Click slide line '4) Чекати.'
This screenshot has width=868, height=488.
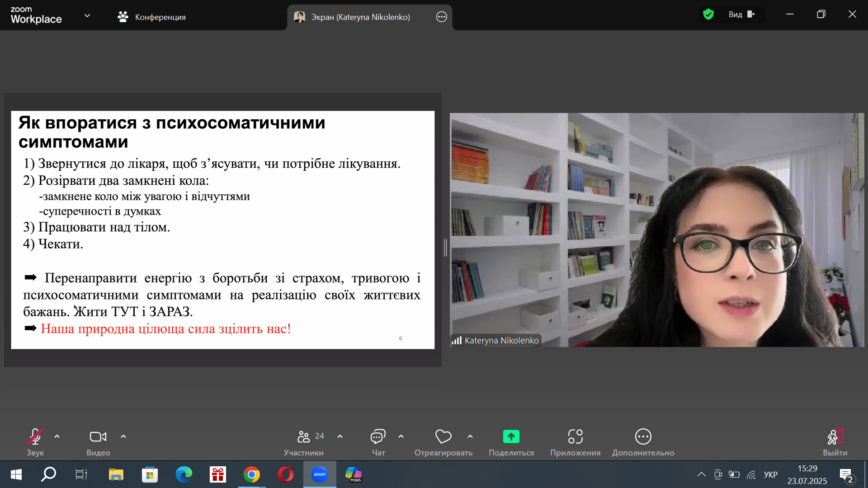(x=53, y=244)
